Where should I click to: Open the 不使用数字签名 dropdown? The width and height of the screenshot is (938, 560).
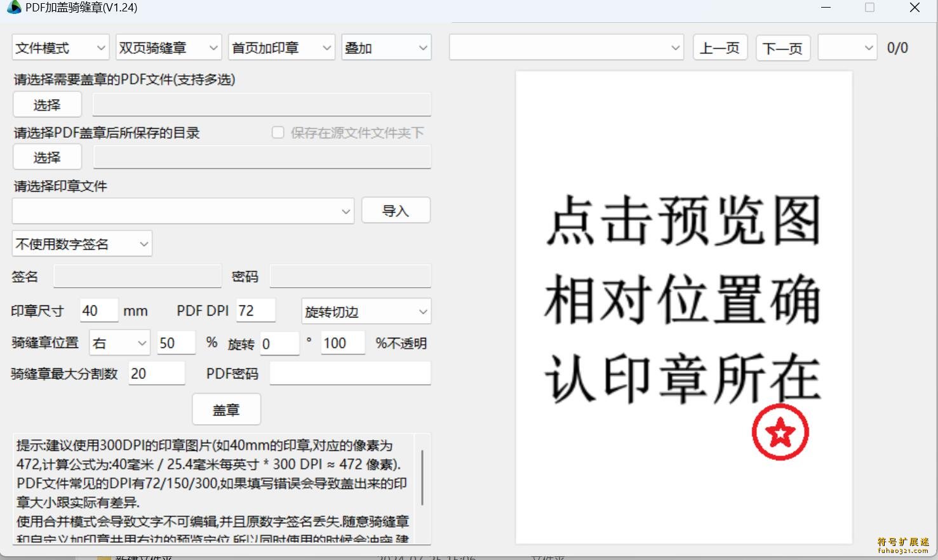click(82, 244)
